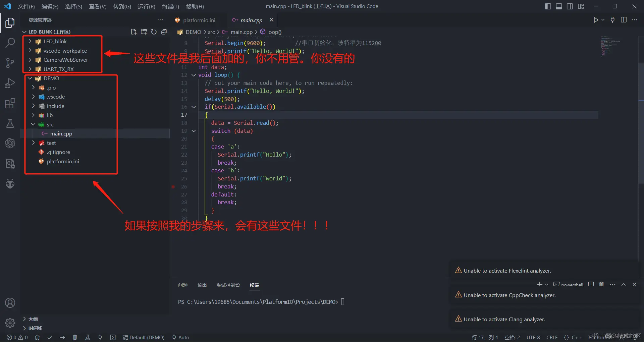
Task: Toggle the panel visibility layout icon
Action: point(559,6)
